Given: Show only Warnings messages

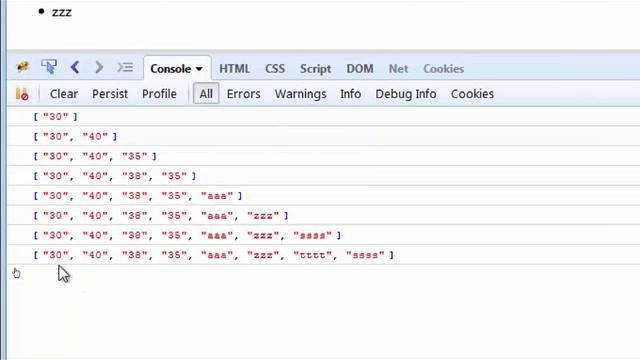Looking at the screenshot, I should pyautogui.click(x=300, y=94).
